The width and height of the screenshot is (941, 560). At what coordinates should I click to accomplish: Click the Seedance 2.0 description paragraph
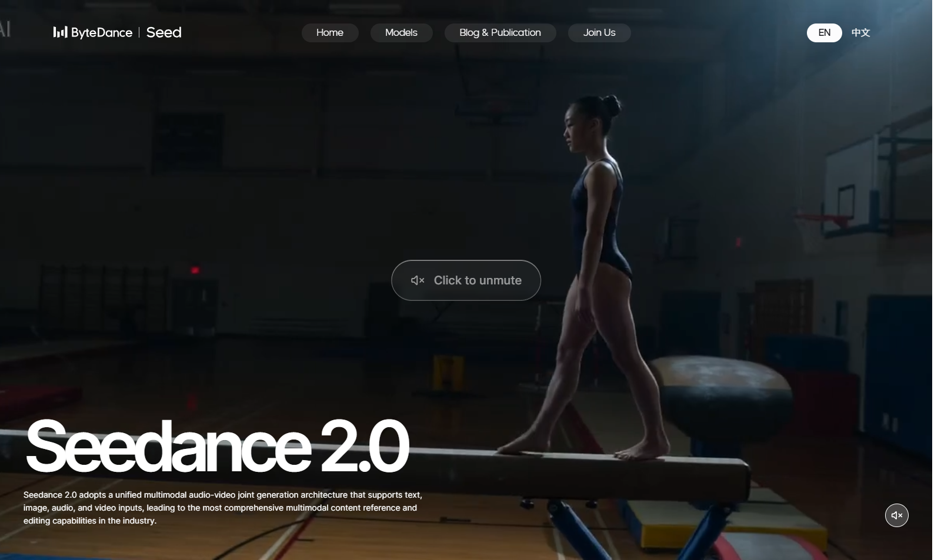coord(223,508)
